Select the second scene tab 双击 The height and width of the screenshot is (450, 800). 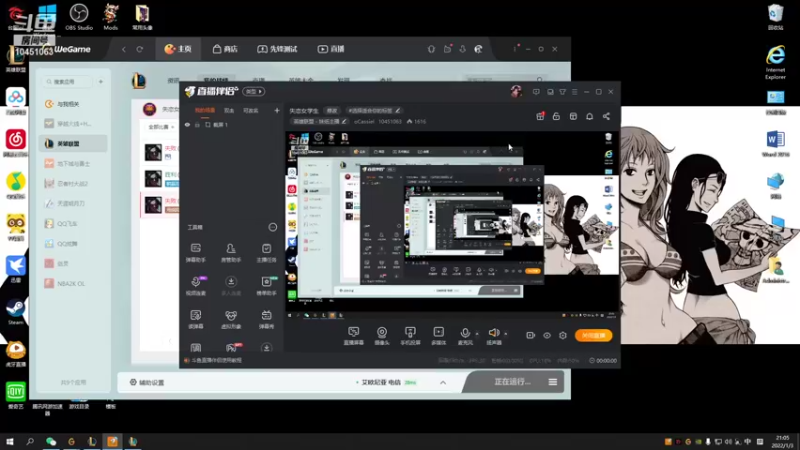[229, 110]
